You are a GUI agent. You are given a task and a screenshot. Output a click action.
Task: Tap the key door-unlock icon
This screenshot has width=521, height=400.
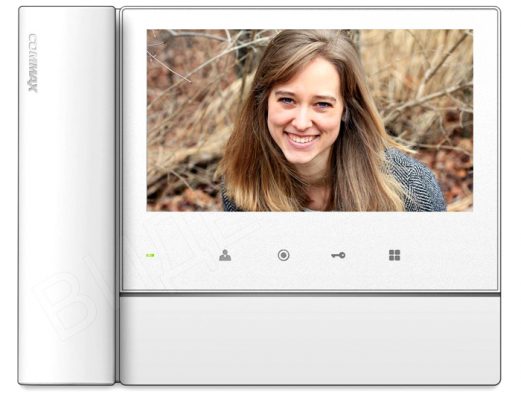(x=338, y=255)
